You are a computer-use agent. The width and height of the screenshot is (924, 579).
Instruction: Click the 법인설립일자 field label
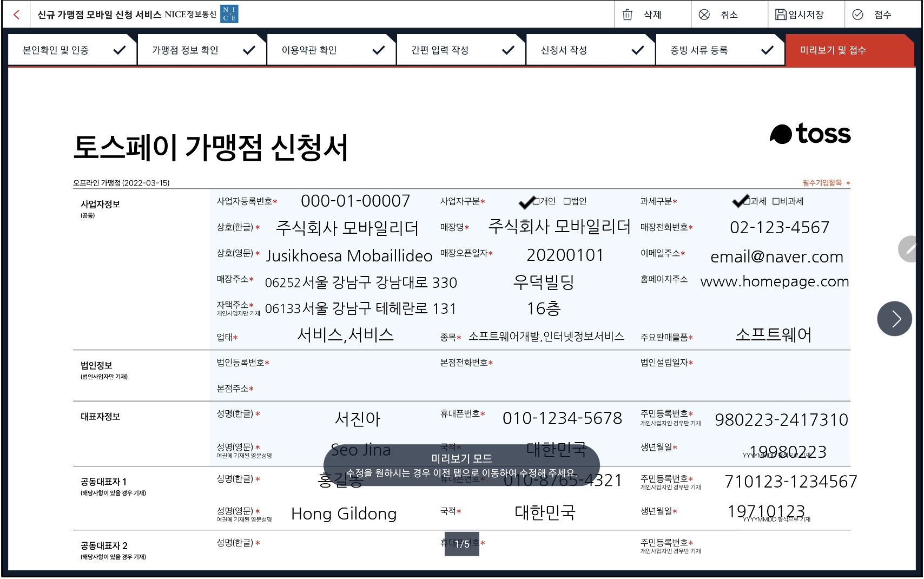click(666, 363)
